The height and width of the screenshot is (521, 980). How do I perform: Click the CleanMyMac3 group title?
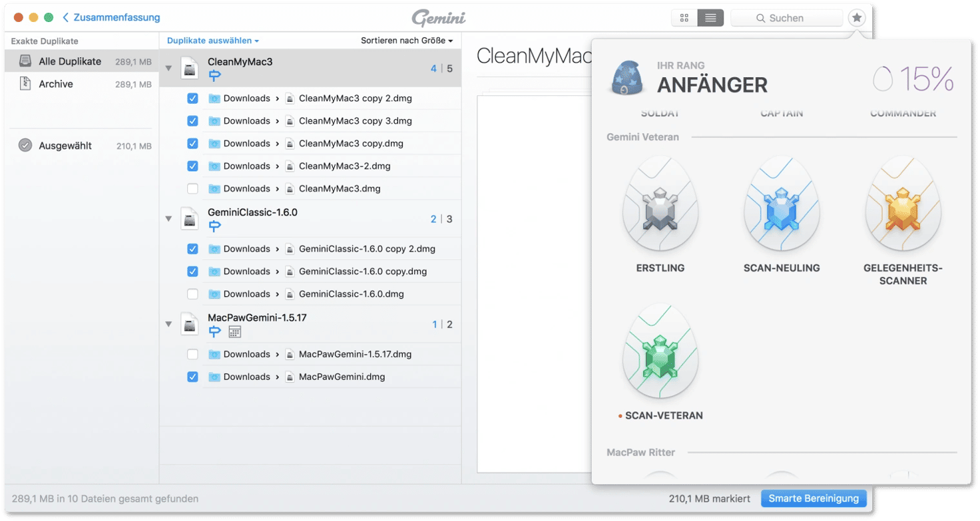tap(240, 62)
